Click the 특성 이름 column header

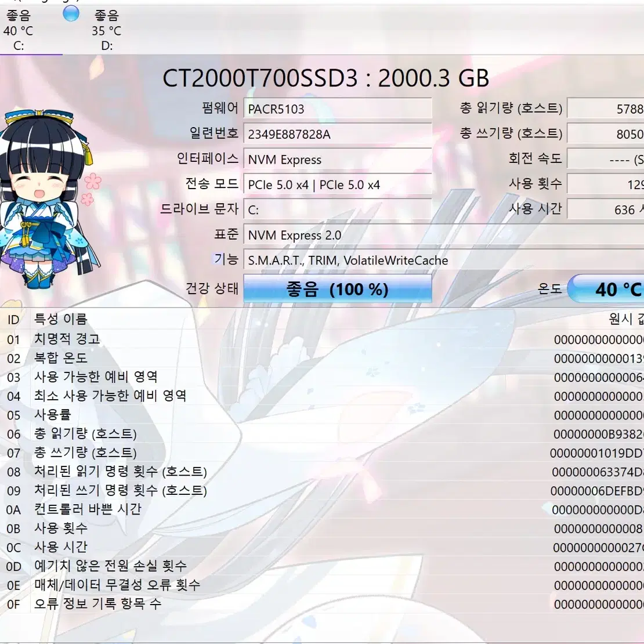coord(60,319)
